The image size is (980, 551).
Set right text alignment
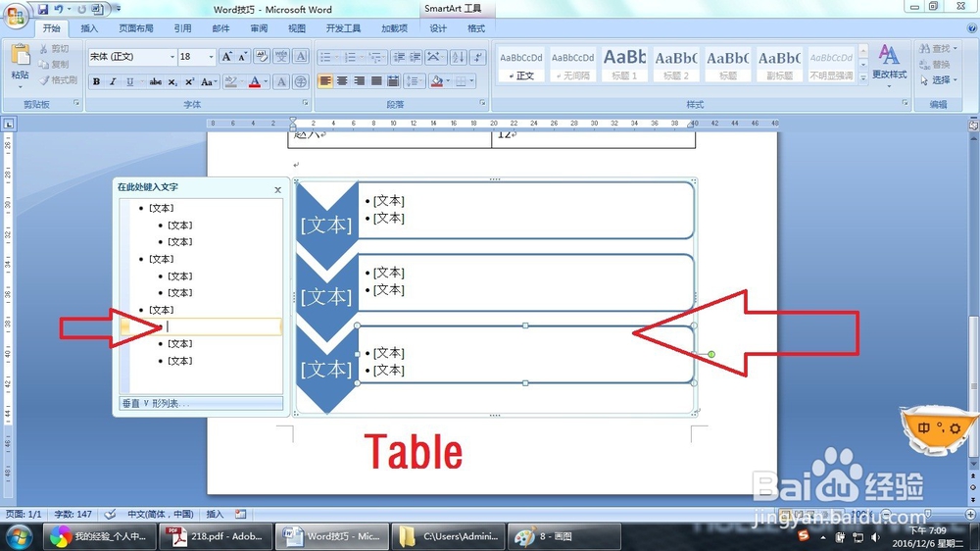tap(360, 81)
